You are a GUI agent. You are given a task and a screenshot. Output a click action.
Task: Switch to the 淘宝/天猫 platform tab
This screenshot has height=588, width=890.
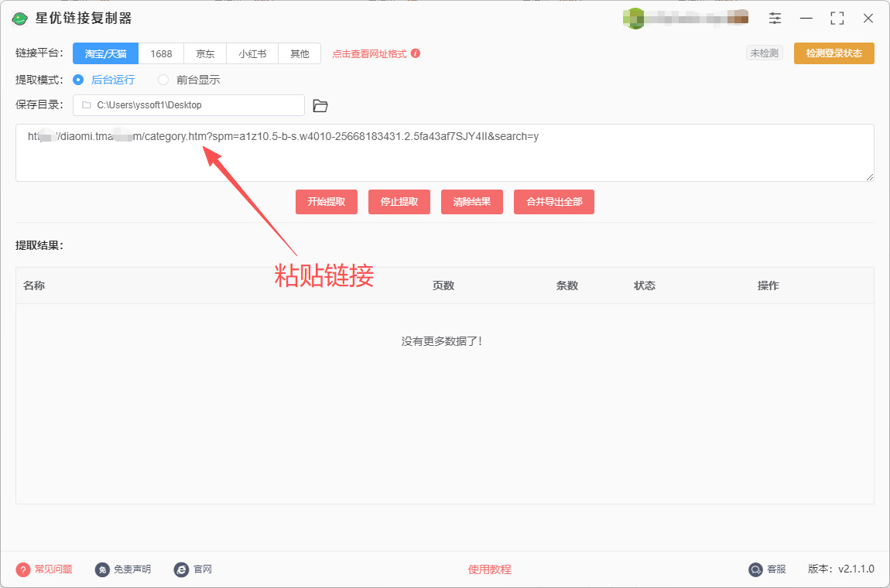tap(105, 54)
